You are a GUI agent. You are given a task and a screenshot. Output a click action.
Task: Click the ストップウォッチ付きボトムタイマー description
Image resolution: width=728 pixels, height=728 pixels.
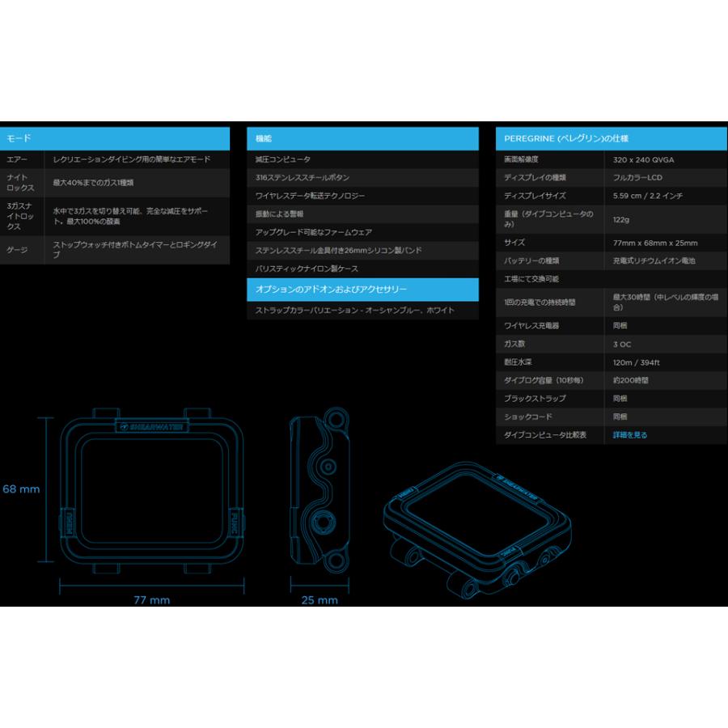(134, 249)
